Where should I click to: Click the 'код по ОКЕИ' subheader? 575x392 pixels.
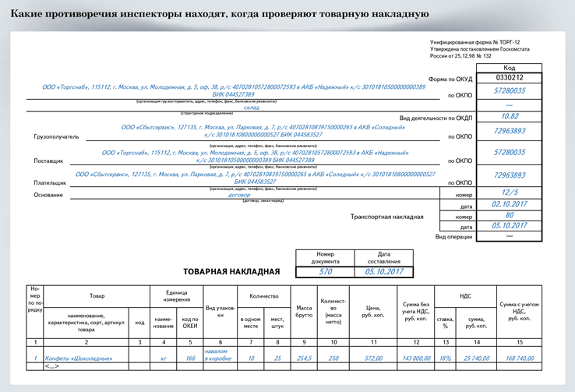pos(189,323)
